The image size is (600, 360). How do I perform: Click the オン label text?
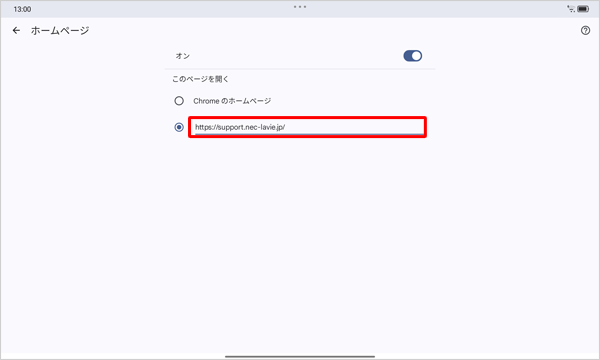[183, 56]
